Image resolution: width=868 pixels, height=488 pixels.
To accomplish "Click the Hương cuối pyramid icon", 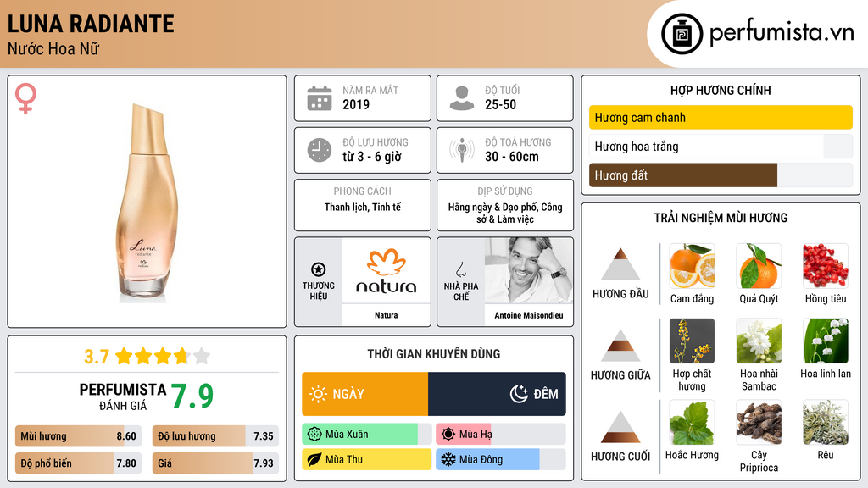I will click(620, 427).
